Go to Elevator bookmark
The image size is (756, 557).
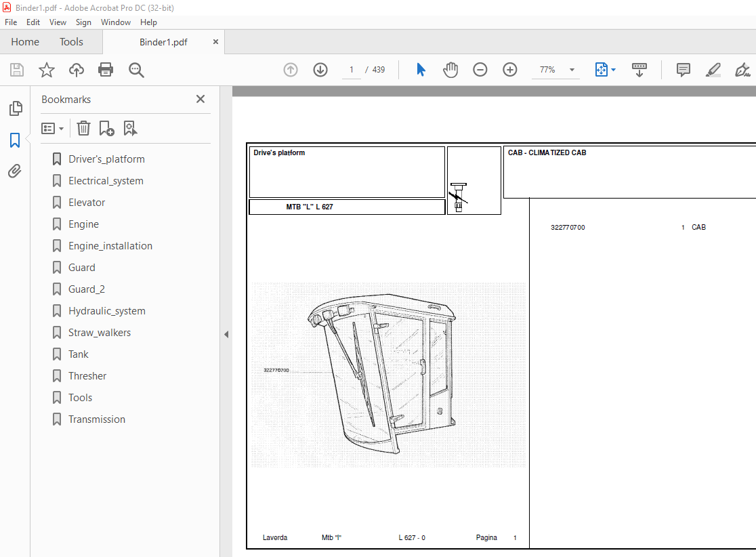click(x=87, y=203)
